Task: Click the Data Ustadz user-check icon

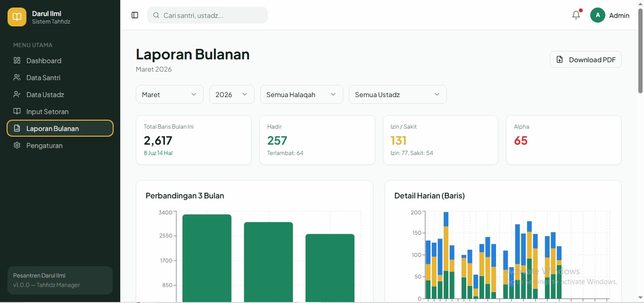Action: (x=17, y=94)
